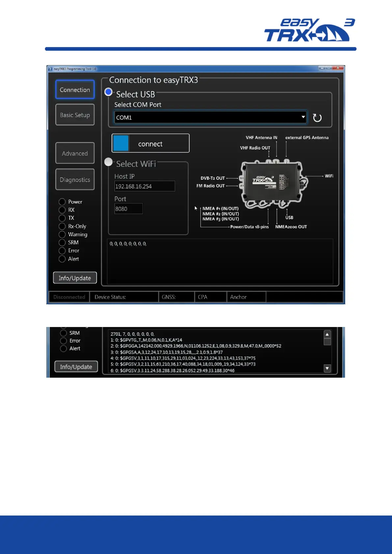392x554 pixels.
Task: Close the easyTRX3 Programming Tool window
Action: coord(338,68)
